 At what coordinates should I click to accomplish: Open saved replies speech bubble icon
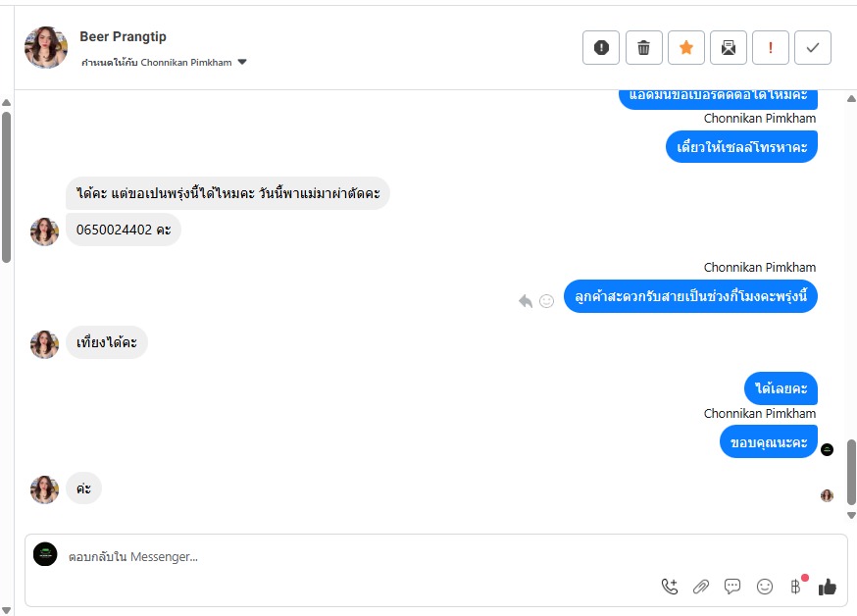732,587
